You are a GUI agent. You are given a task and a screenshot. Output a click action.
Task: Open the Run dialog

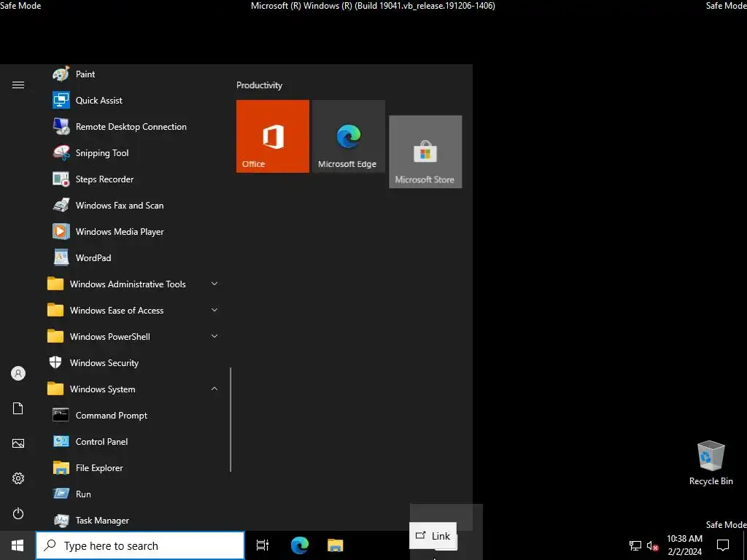coord(133,494)
